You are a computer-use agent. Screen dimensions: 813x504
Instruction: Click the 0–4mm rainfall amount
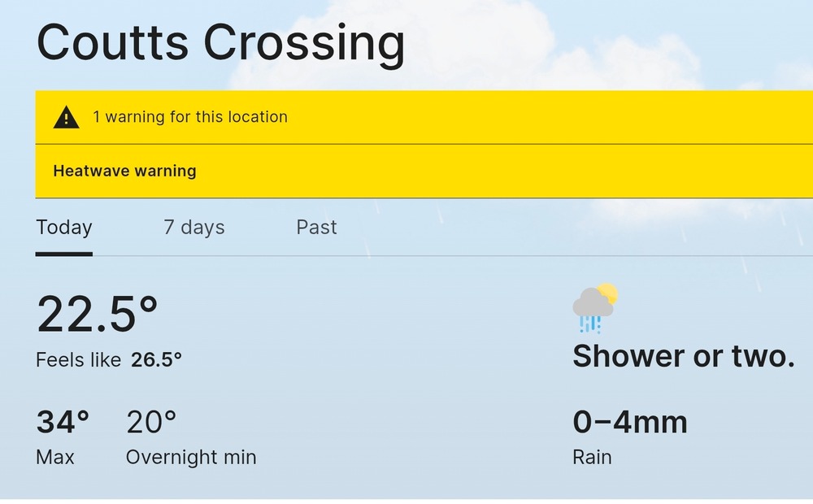[630, 423]
